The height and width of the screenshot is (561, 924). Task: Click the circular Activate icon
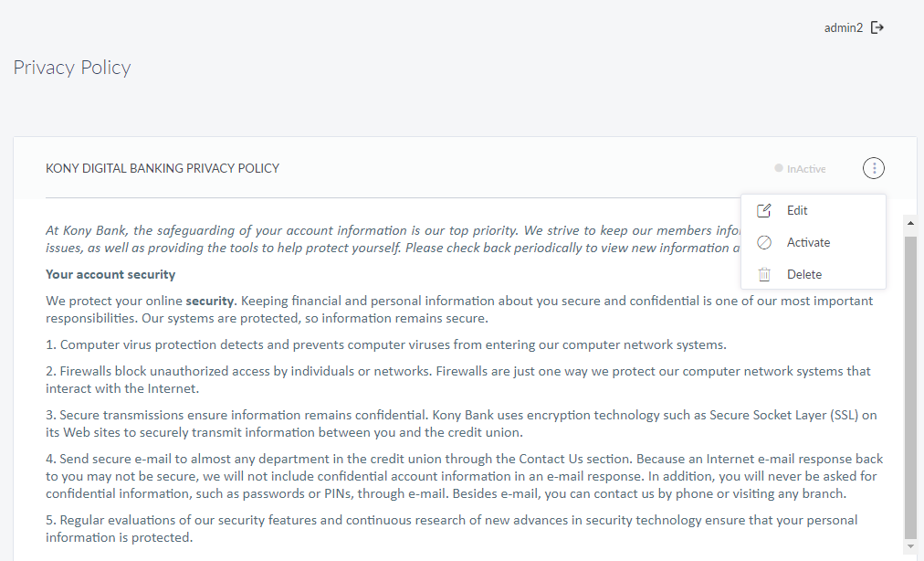764,242
